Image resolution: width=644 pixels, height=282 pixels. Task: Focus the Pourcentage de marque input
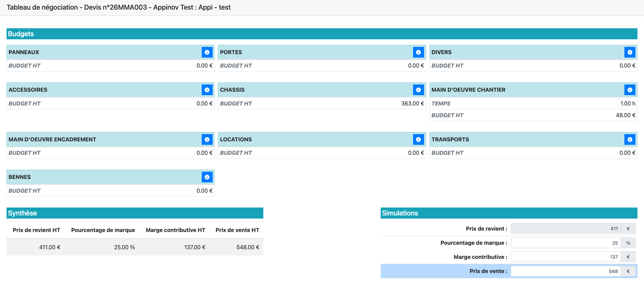566,243
